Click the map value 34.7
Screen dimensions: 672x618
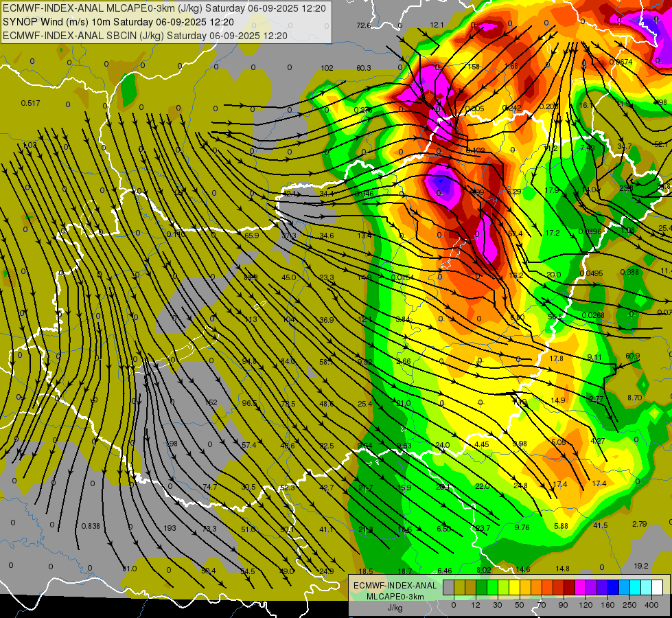coord(625,147)
